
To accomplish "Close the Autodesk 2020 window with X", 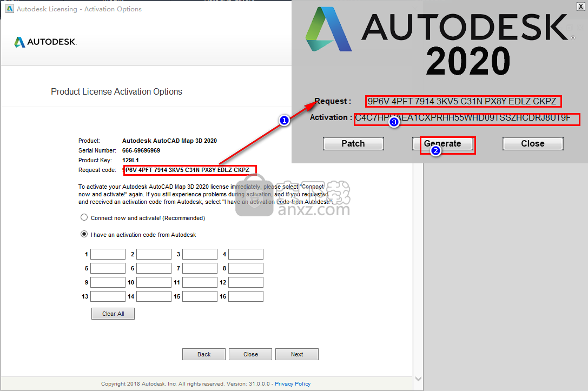I will pyautogui.click(x=580, y=6).
